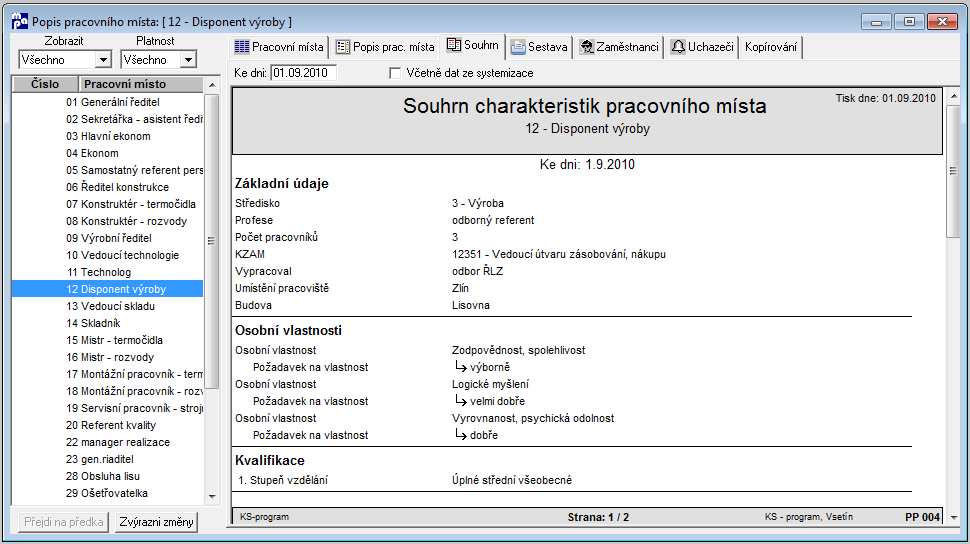The image size is (970, 544).
Task: Click the Sestava printer icon
Action: (x=518, y=47)
